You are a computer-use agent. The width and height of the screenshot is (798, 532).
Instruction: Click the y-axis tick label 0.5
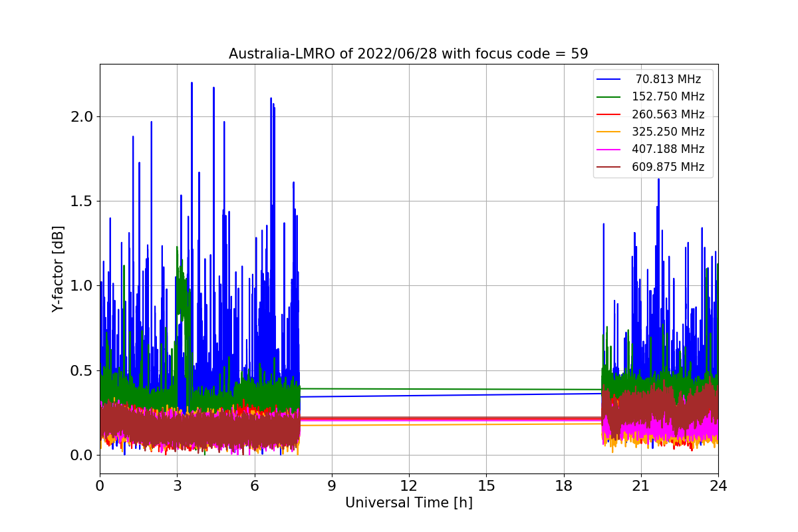pyautogui.click(x=82, y=370)
